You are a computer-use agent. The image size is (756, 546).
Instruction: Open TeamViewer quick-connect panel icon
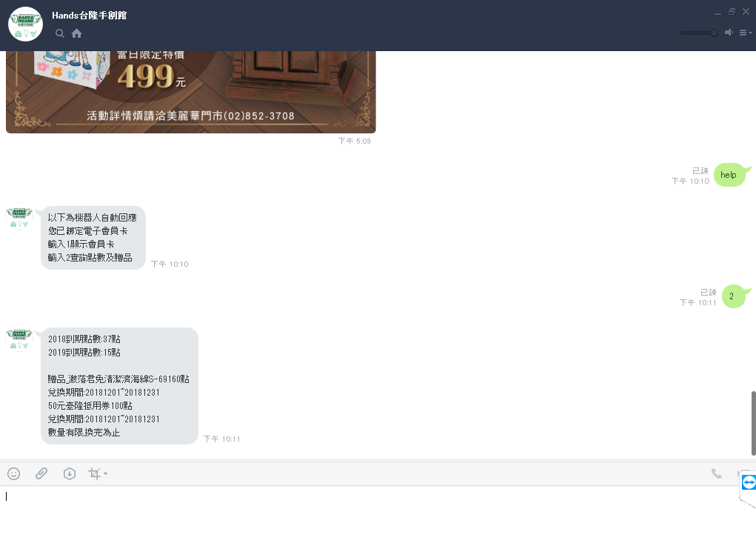749,482
